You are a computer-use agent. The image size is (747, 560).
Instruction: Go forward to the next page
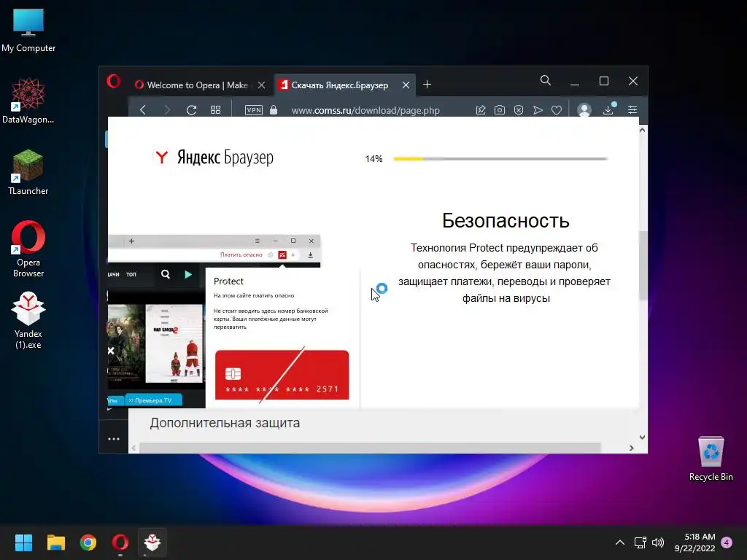pos(167,110)
